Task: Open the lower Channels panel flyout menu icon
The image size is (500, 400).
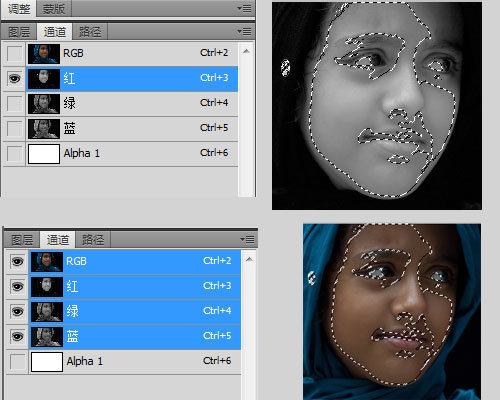Action: [247, 239]
